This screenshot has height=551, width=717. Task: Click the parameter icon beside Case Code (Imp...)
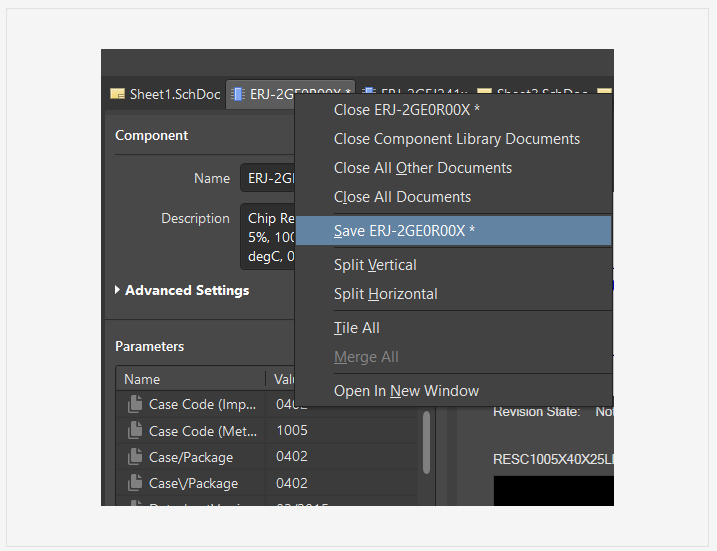pyautogui.click(x=135, y=404)
